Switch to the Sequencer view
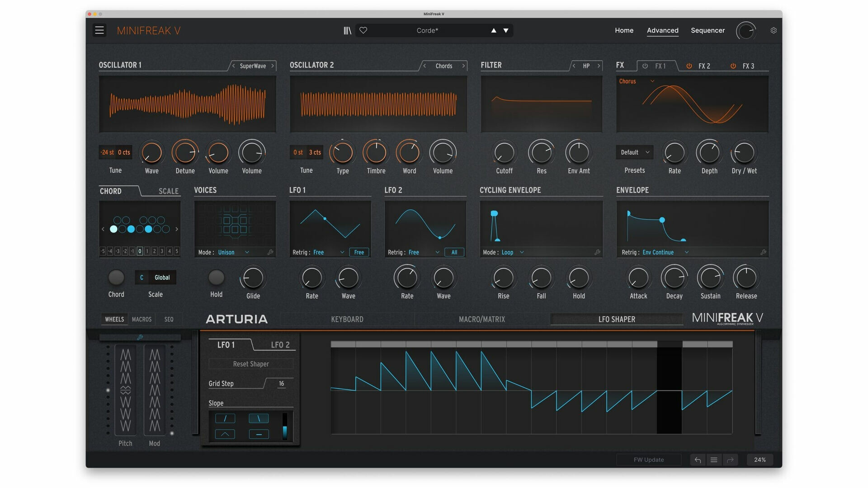The image size is (868, 488). [x=708, y=30]
